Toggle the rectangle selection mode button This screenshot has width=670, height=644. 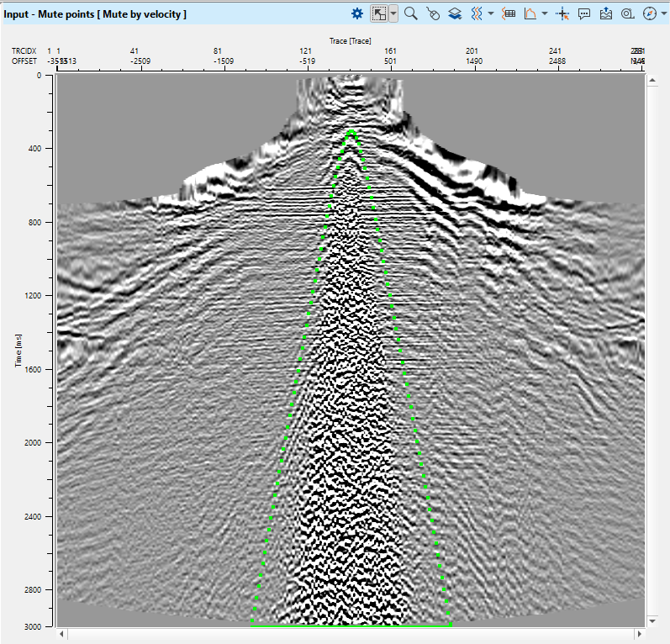click(379, 13)
